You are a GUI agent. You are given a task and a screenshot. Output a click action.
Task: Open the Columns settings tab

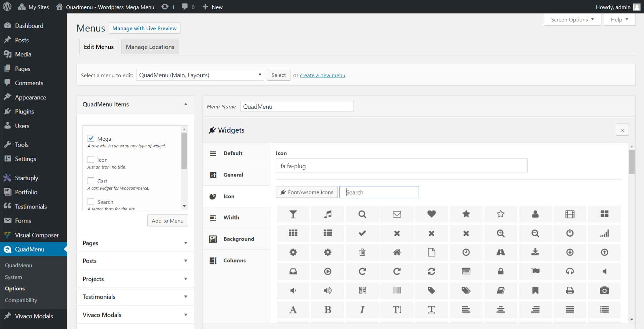pyautogui.click(x=236, y=261)
